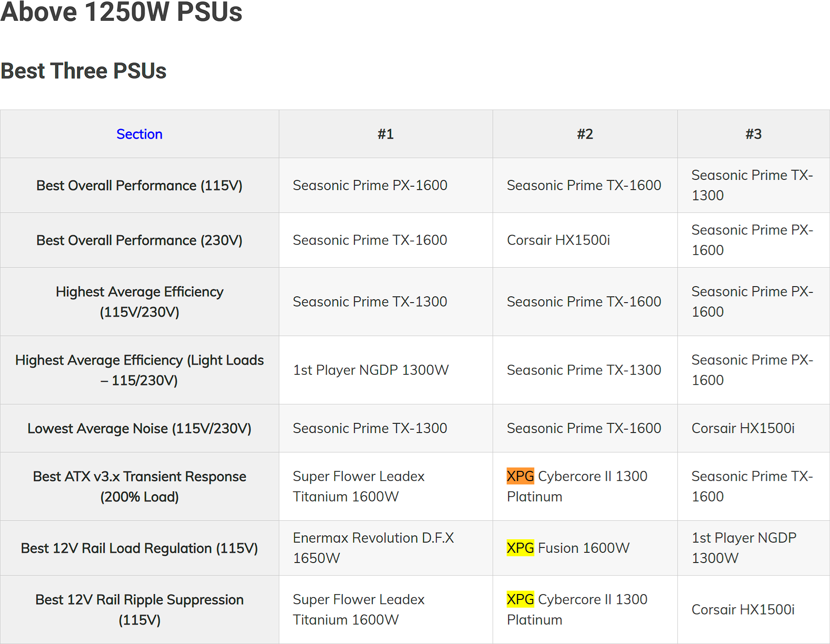Screen dimensions: 830x644
Task: Click Corsair HX1500i in 230V performance row
Action: 558,241
